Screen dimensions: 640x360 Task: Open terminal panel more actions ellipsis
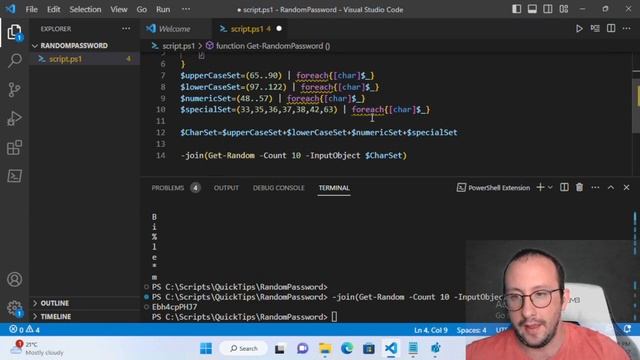click(595, 187)
